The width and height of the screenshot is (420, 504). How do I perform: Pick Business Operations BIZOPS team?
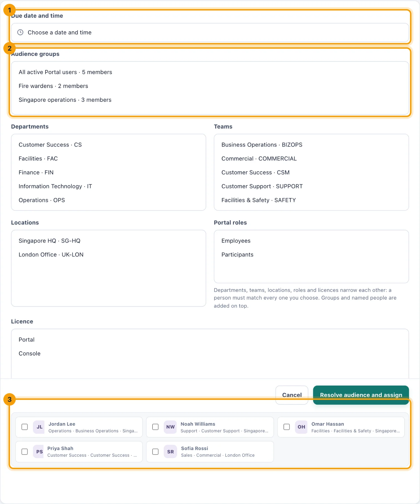click(262, 145)
